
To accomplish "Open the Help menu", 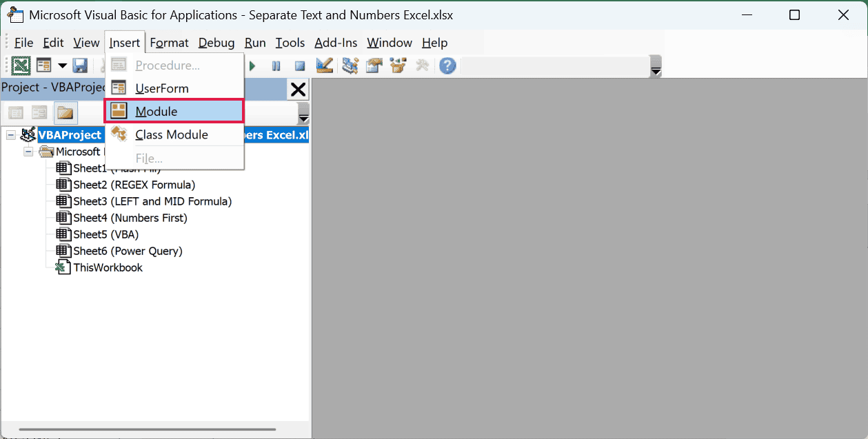I will (x=435, y=43).
